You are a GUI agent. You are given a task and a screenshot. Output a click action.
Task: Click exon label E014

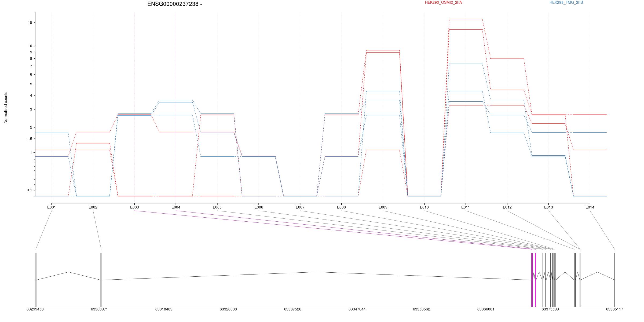coord(590,207)
